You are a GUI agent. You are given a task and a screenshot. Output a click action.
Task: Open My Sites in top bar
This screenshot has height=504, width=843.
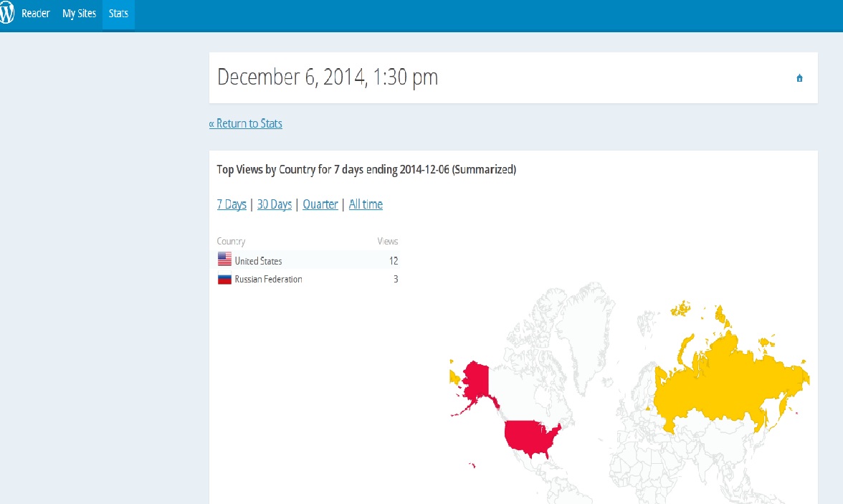point(79,14)
